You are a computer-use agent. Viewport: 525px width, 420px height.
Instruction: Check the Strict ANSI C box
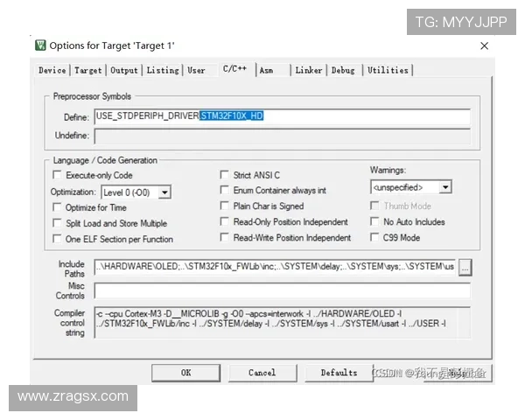(225, 175)
